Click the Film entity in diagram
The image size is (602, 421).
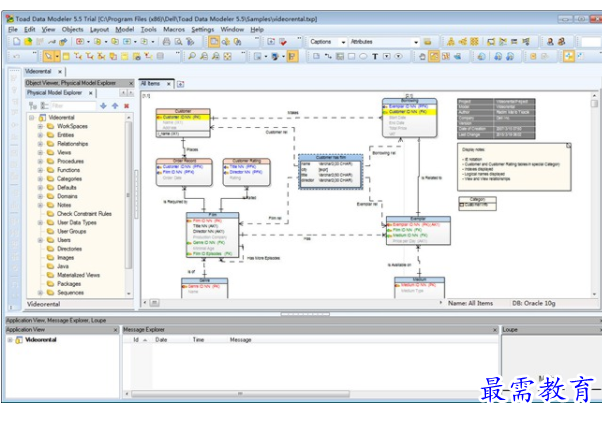click(x=212, y=235)
